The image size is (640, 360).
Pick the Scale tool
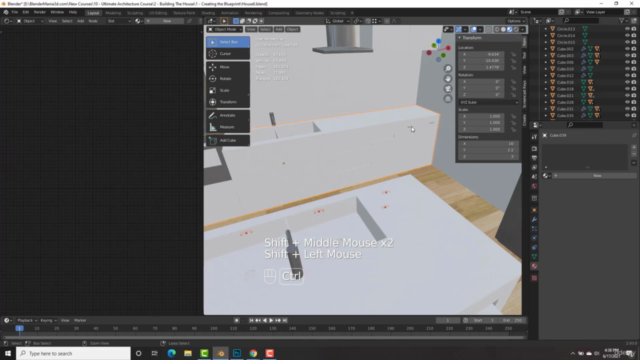click(228, 90)
